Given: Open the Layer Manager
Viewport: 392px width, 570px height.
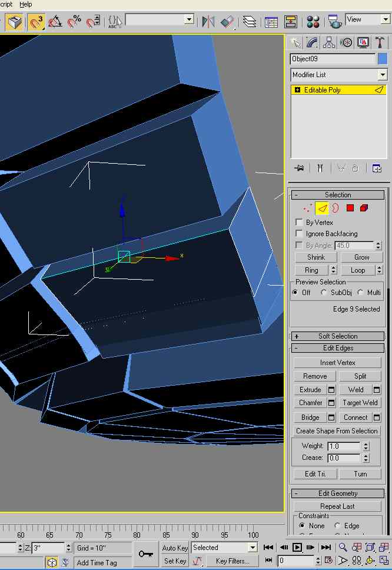Looking at the screenshot, I should point(250,22).
